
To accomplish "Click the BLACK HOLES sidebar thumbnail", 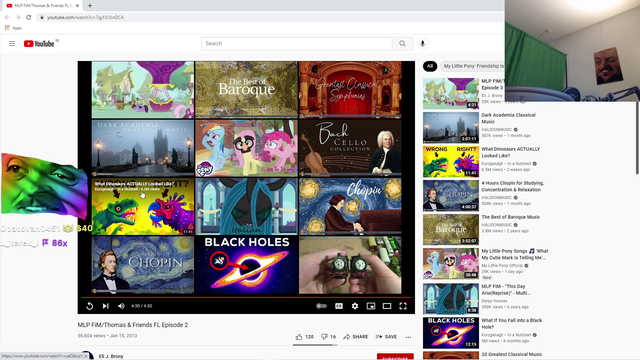I will (451, 333).
